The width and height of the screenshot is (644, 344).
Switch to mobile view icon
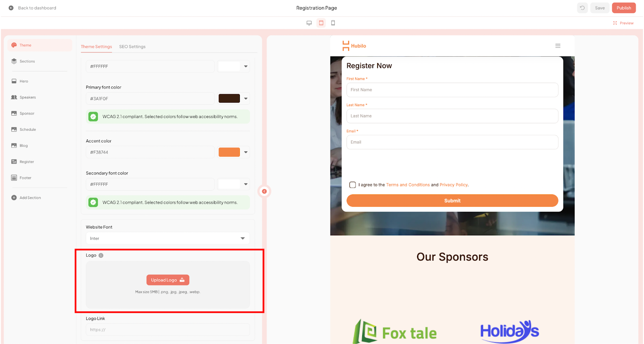click(333, 23)
